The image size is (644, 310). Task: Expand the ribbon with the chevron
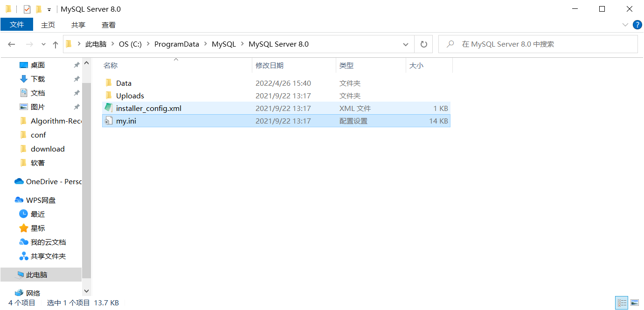pos(625,25)
